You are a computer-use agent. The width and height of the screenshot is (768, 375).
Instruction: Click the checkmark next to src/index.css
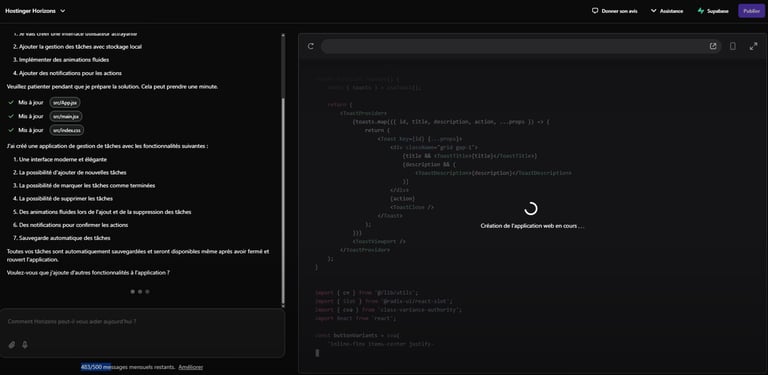(x=11, y=130)
